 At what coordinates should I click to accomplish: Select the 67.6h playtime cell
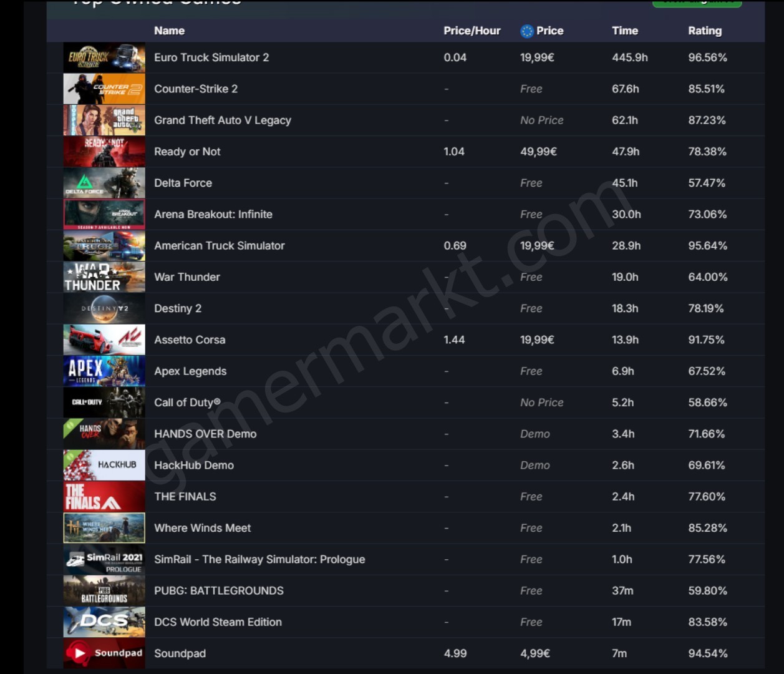point(626,89)
